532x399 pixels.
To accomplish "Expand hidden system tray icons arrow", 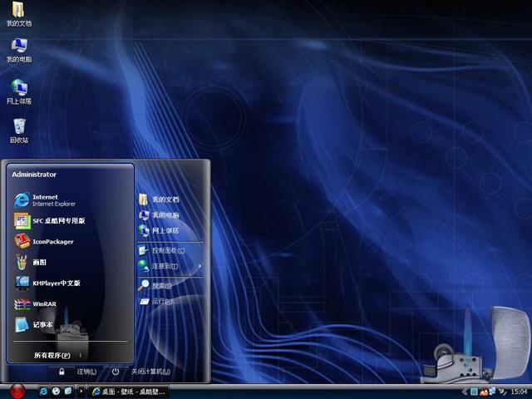I will (465, 391).
